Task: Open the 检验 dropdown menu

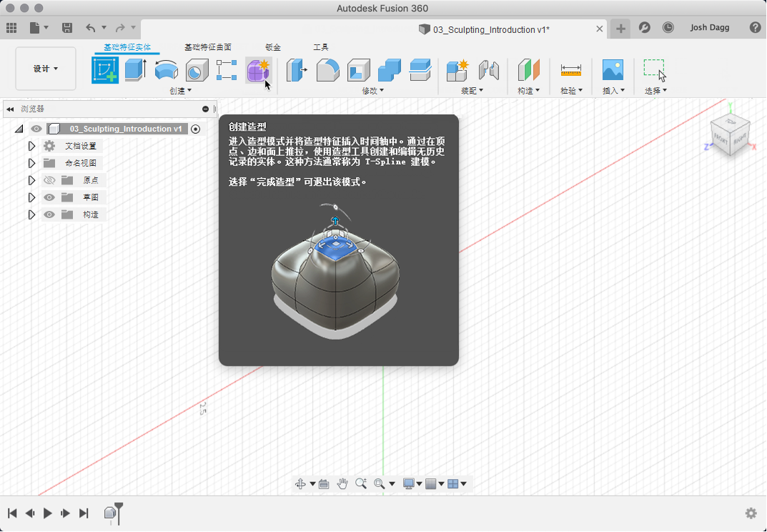Action: point(571,91)
